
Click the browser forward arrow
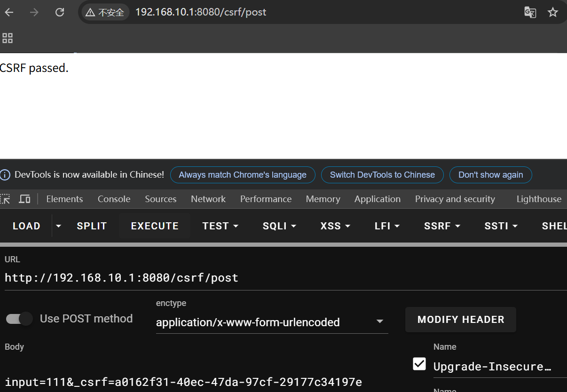click(x=34, y=12)
